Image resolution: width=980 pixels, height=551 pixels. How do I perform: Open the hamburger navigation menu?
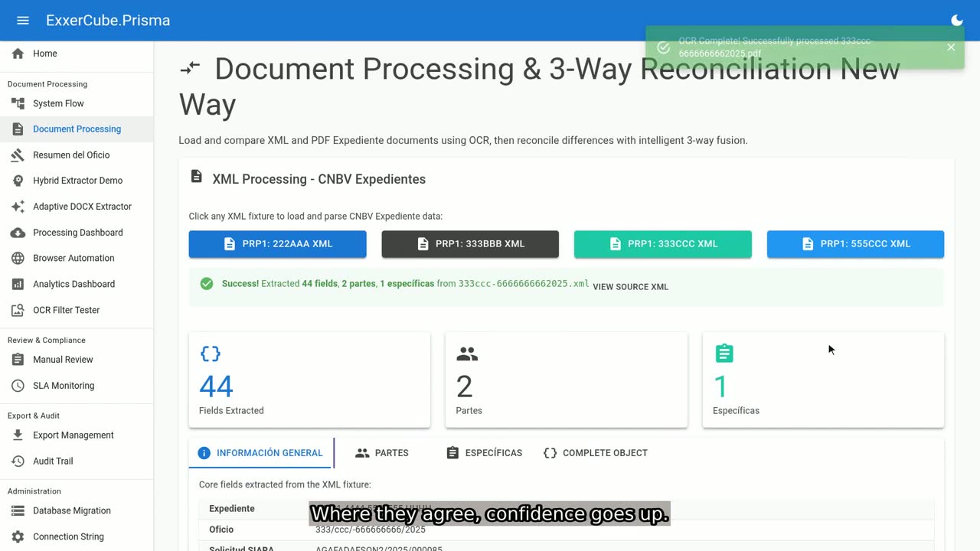[x=23, y=21]
